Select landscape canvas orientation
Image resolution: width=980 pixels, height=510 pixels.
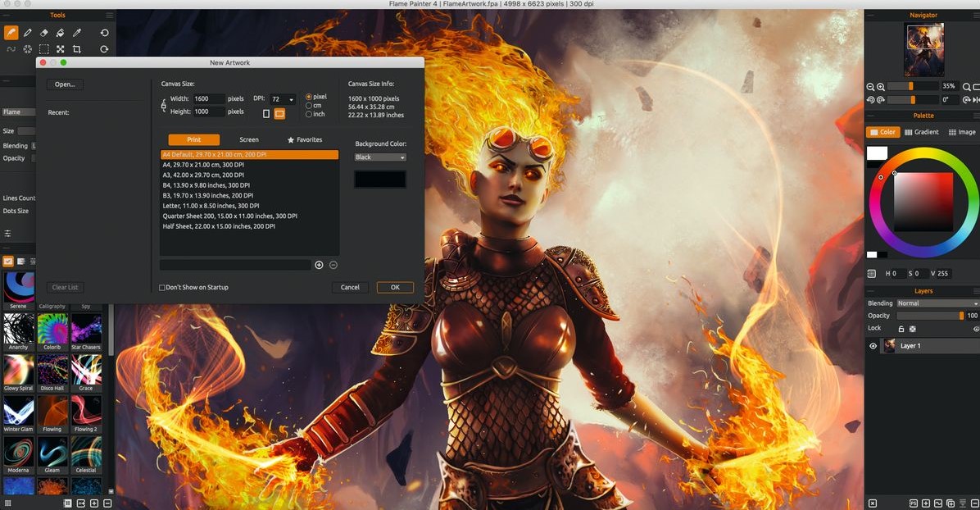(279, 113)
